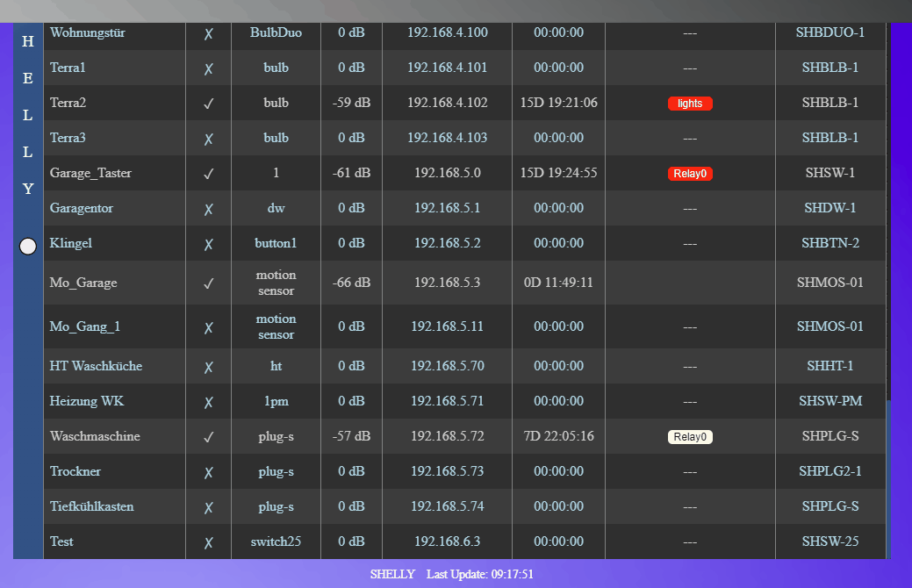The image size is (912, 588).
Task: Click the offline X icon for Klingel
Action: [x=209, y=244]
